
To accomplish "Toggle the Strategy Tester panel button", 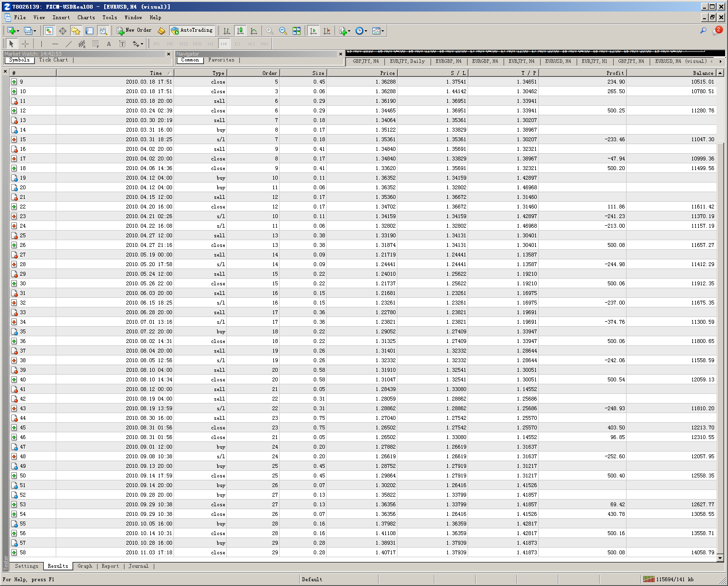I will pos(103,31).
